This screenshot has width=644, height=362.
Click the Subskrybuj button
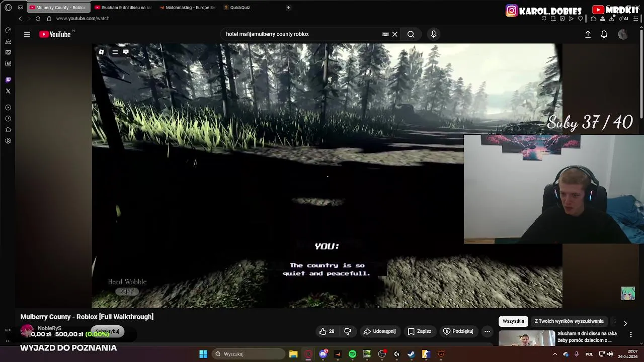(x=107, y=331)
